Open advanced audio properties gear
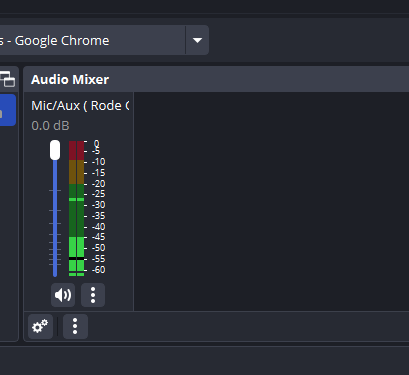This screenshot has width=409, height=375. [x=40, y=326]
